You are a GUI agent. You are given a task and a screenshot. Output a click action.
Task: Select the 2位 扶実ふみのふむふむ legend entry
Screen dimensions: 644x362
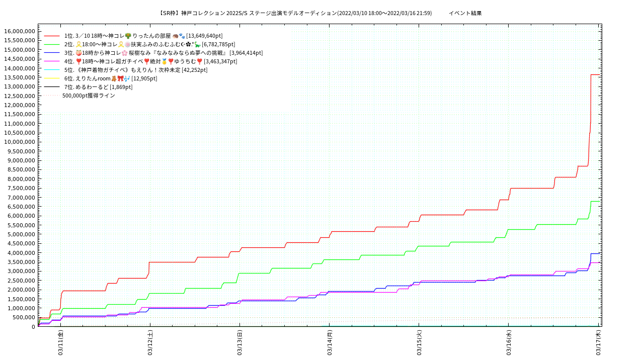tap(149, 44)
